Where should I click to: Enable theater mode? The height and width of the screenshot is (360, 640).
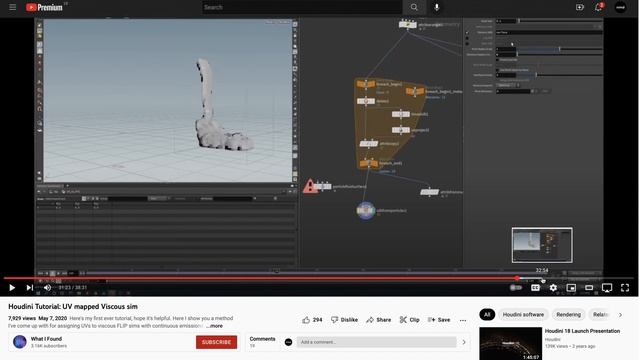click(x=589, y=288)
